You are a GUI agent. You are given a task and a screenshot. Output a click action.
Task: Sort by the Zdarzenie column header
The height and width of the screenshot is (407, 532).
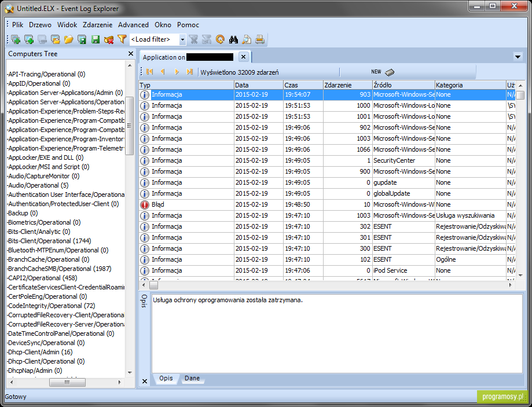[348, 85]
